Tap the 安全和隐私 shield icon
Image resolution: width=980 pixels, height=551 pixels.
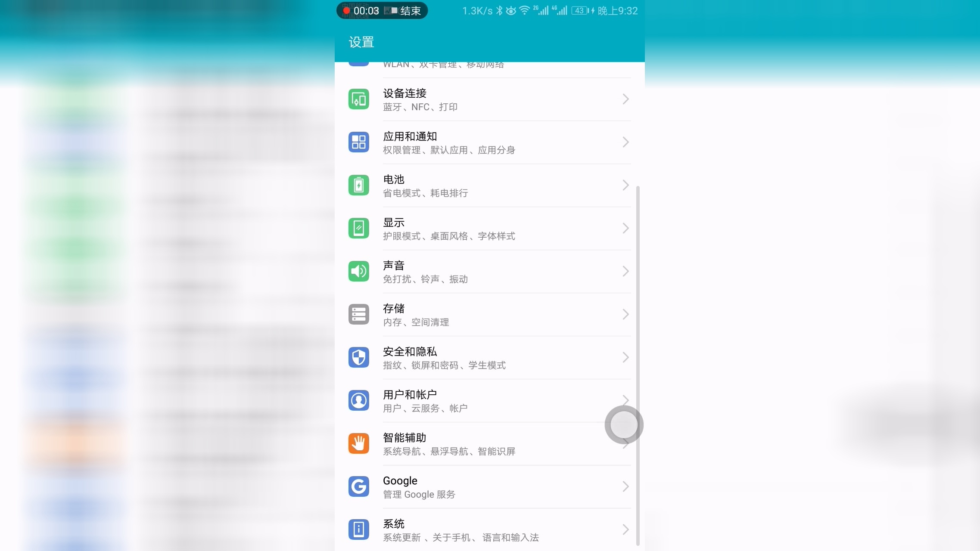[x=358, y=357]
